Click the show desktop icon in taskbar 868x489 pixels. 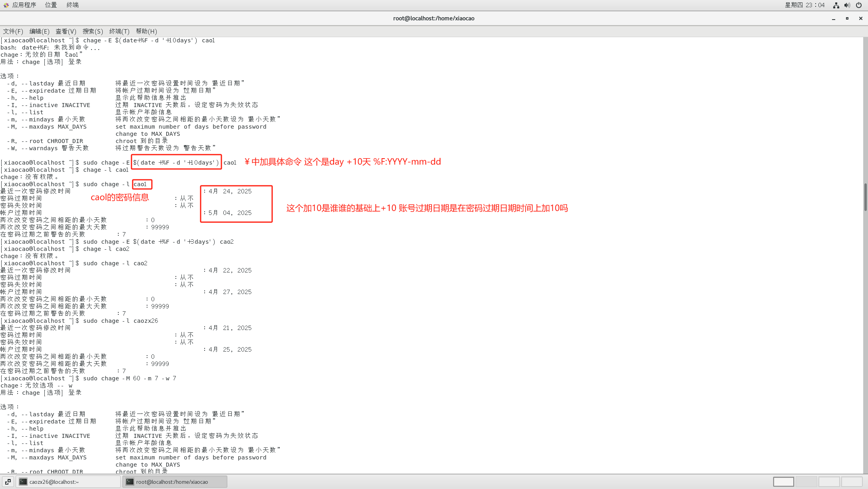8,482
